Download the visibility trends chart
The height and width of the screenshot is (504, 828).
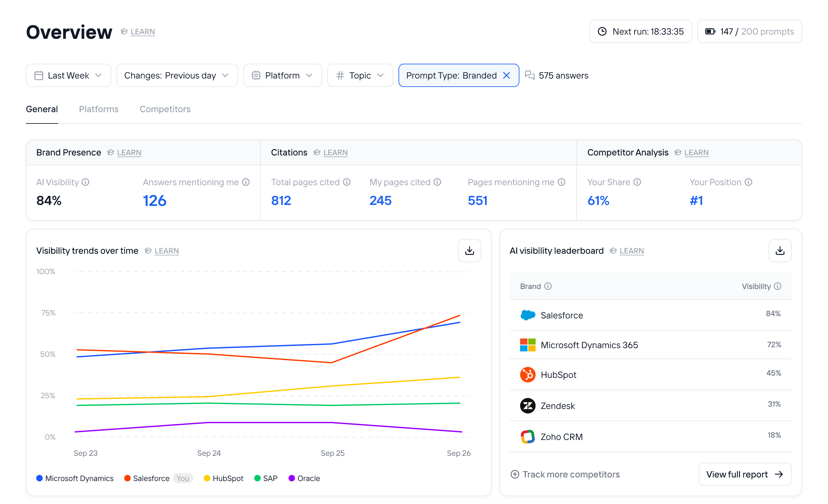[469, 251]
